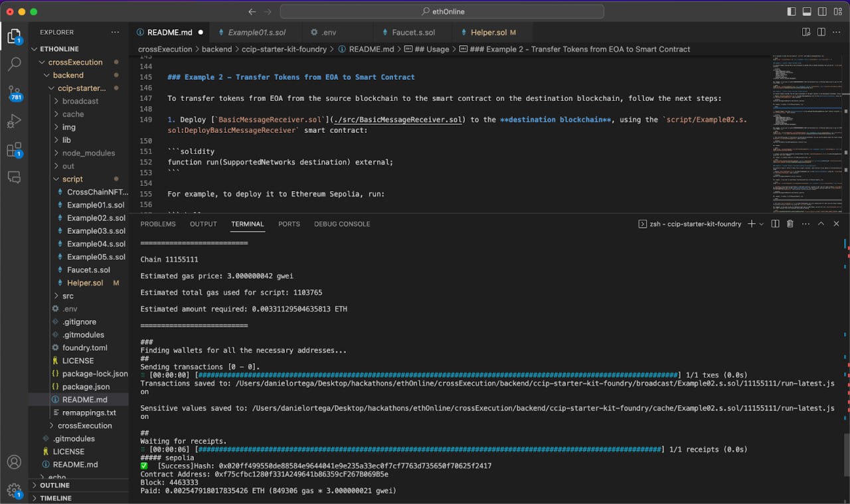Open terminal panel more actions ellipsis
The image size is (850, 504).
tap(806, 224)
